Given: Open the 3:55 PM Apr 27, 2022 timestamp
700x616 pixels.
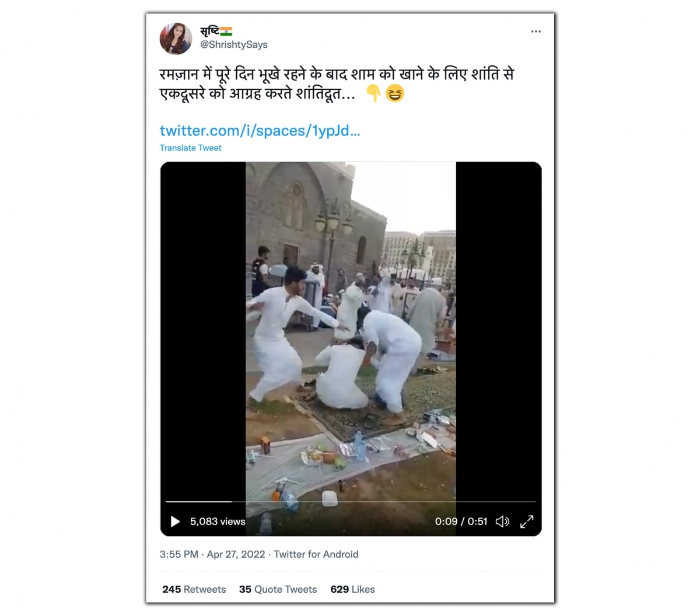Looking at the screenshot, I should [x=212, y=554].
